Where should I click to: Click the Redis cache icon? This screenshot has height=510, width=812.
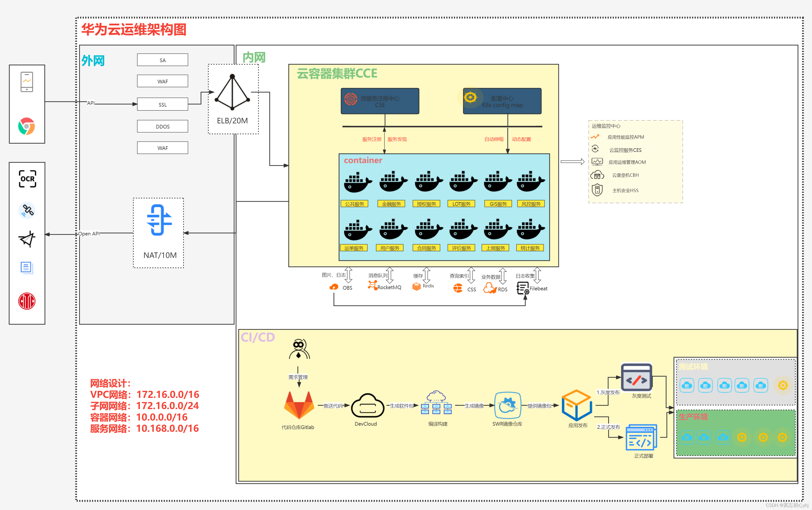tap(416, 286)
